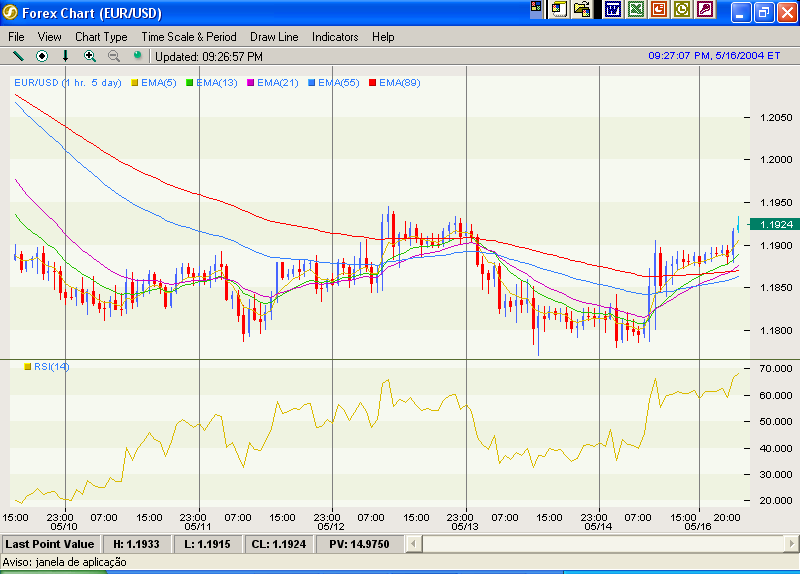Click the EMA(13) green legend swatch
Viewport: 800px width, 574px height.
click(x=189, y=83)
